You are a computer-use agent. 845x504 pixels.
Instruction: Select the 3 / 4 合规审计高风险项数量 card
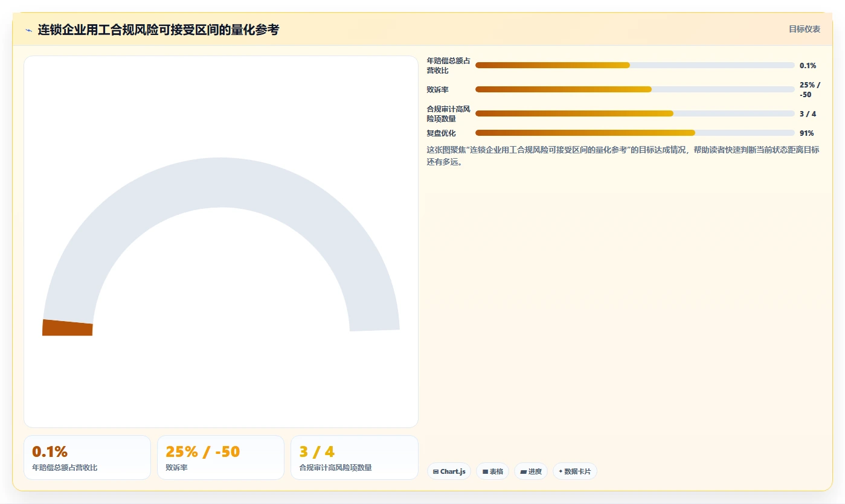coord(355,458)
